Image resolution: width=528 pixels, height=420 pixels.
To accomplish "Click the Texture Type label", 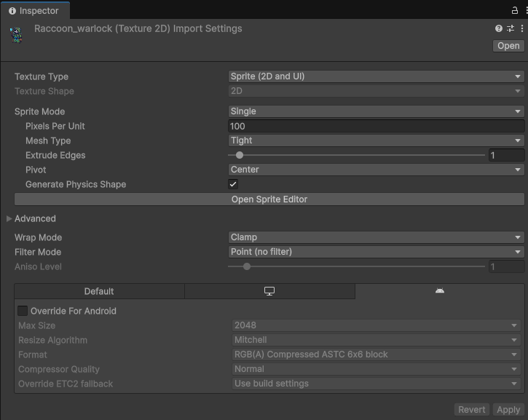I will 42,76.
